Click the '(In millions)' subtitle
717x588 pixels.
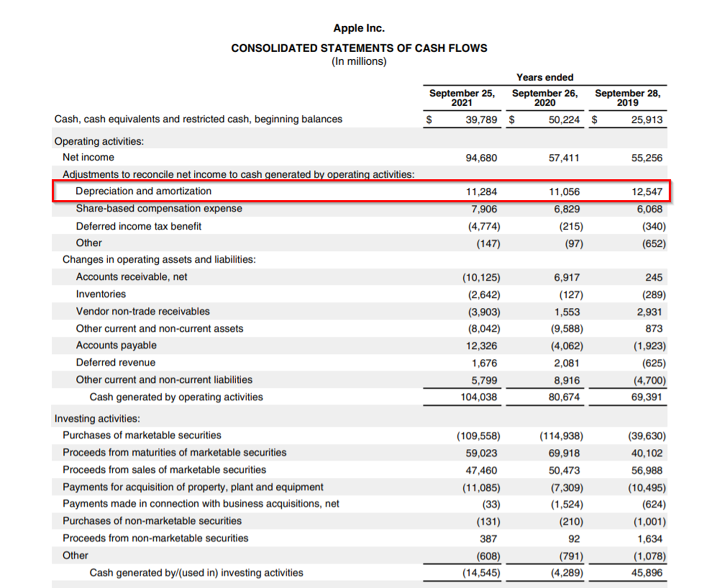[359, 62]
